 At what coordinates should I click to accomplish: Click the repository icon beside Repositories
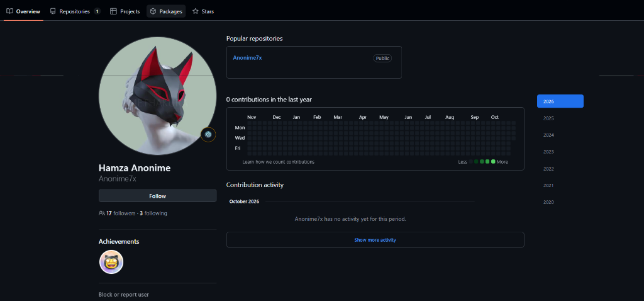53,11
